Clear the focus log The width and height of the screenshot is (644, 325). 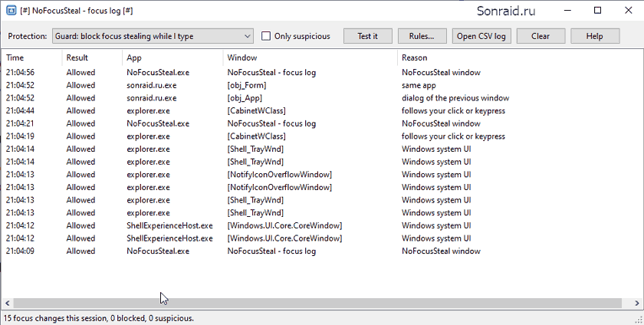(540, 36)
